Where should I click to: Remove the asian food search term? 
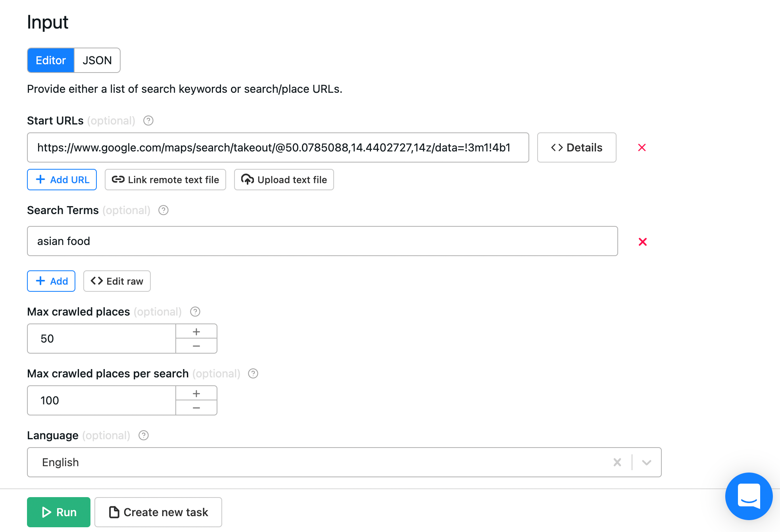(x=643, y=242)
